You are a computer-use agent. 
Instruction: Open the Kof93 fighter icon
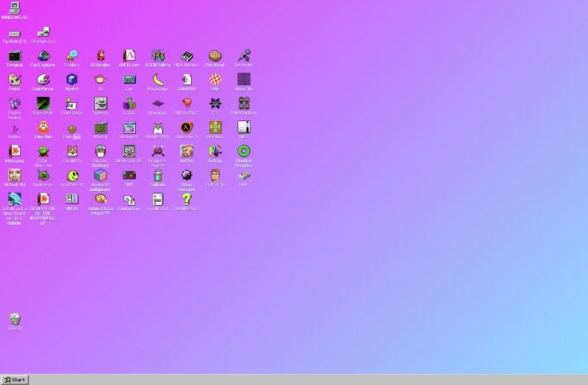187,151
